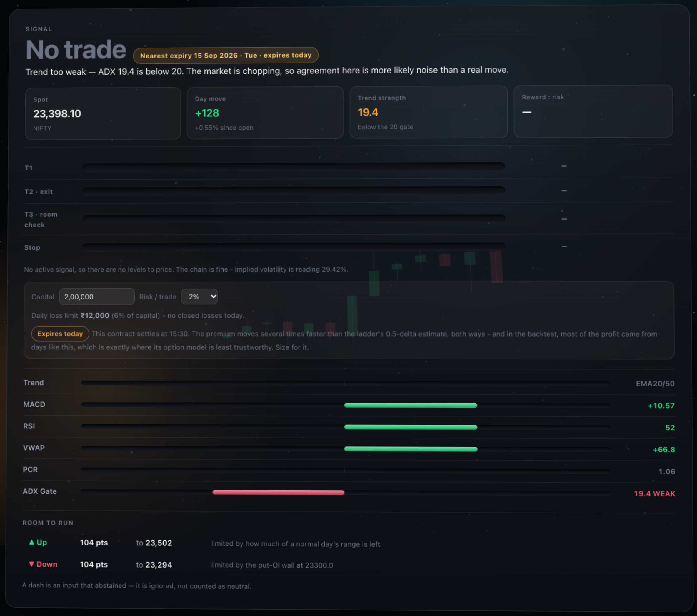Click the MACD green indicator bar

point(411,405)
